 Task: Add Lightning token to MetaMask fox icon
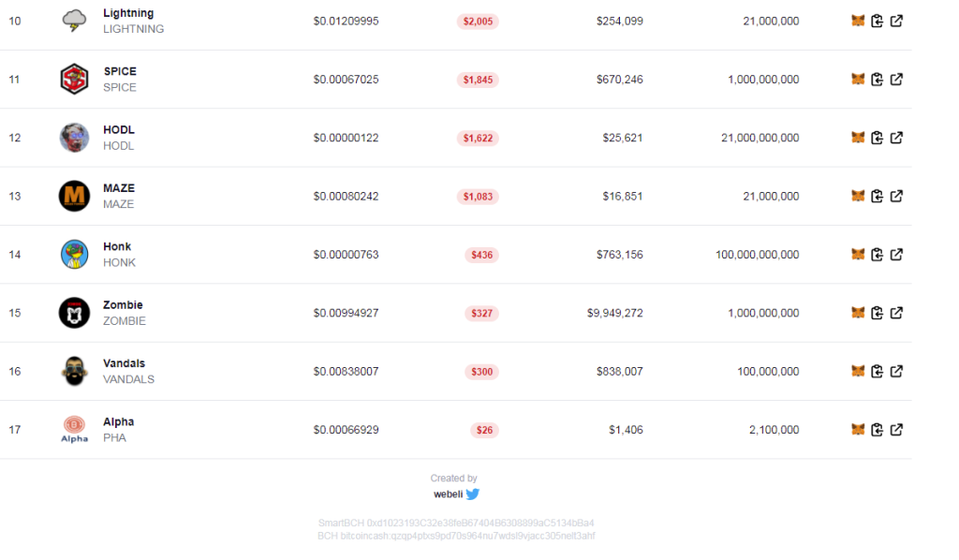pos(858,21)
